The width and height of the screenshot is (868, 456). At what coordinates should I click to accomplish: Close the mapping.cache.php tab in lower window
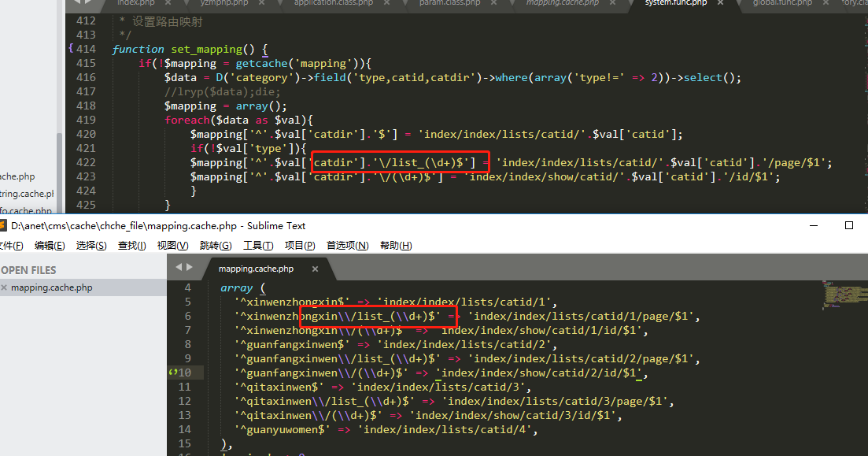[x=315, y=269]
